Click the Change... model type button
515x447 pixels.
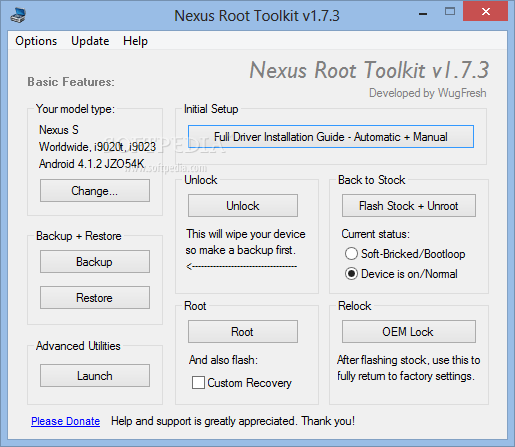coord(95,191)
